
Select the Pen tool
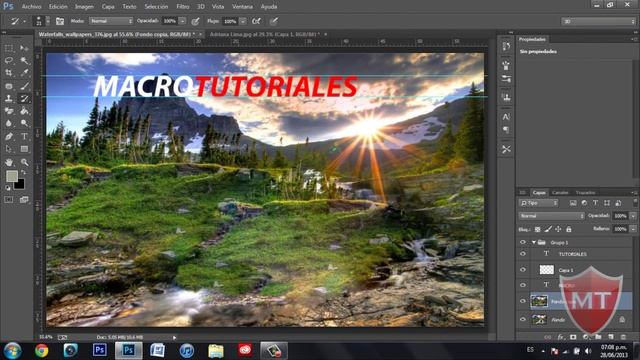pyautogui.click(x=9, y=136)
